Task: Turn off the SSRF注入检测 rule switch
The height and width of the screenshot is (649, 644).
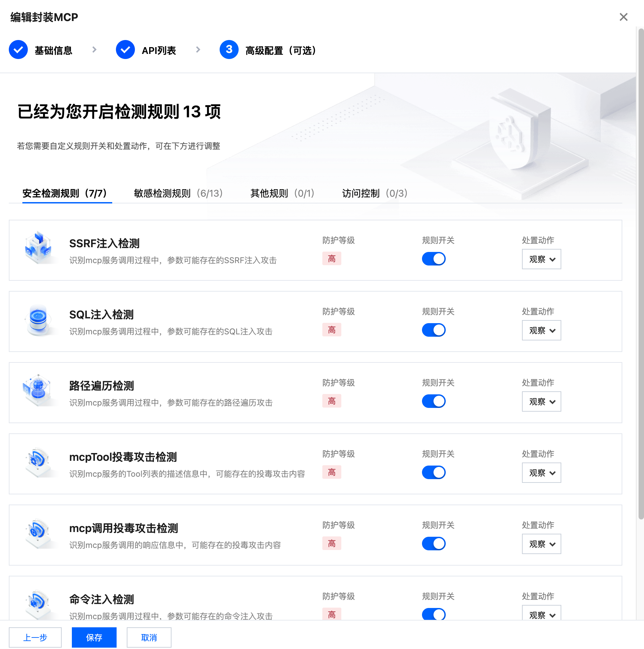Action: click(x=434, y=259)
